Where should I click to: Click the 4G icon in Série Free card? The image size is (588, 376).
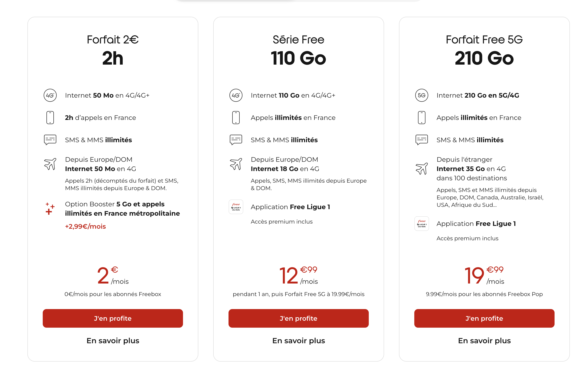pyautogui.click(x=236, y=95)
